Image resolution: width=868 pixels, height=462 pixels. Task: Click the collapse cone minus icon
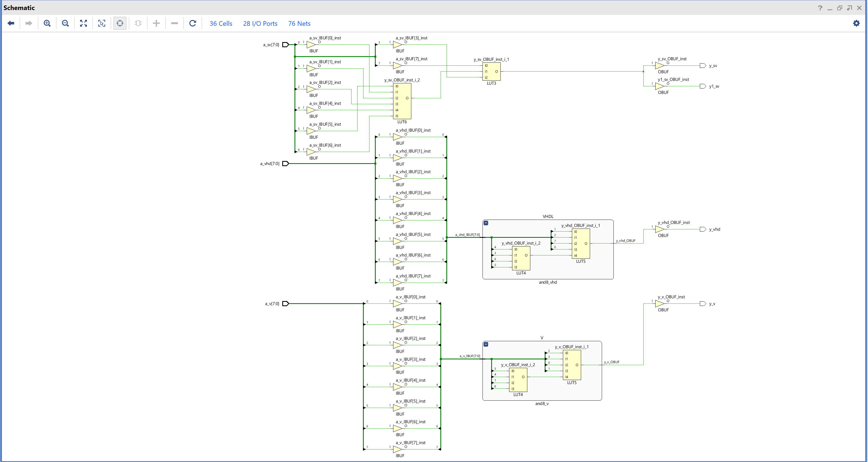174,23
